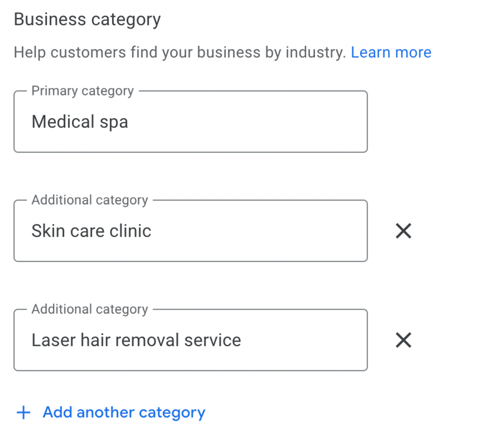Place cursor on Laser hair removal service text
This screenshot has height=448, width=487.
click(x=136, y=340)
